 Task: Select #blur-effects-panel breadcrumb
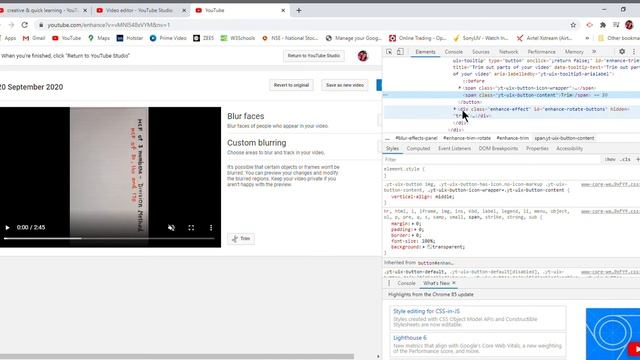[x=416, y=138]
